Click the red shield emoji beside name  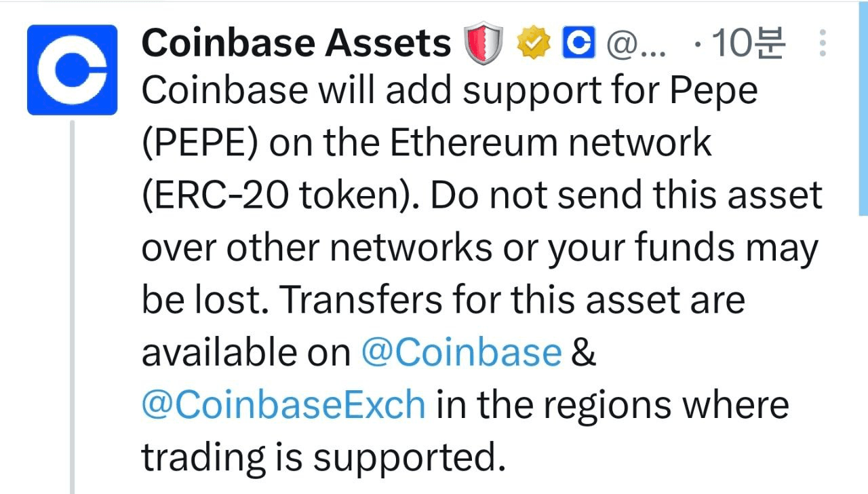(x=484, y=44)
